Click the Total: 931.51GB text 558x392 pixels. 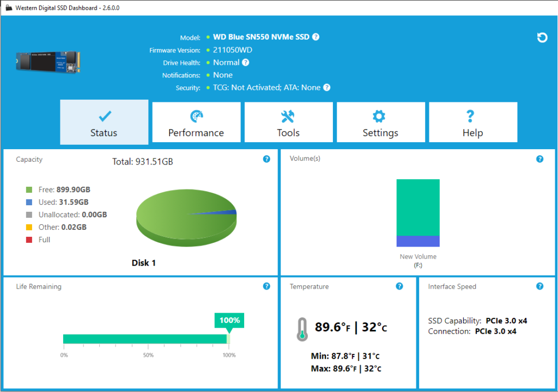click(143, 162)
